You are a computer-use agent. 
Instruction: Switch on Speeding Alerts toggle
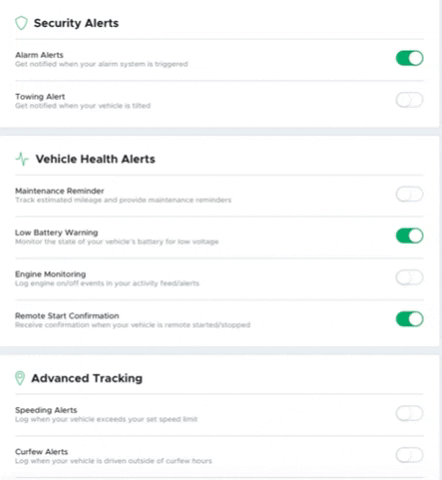pos(410,413)
